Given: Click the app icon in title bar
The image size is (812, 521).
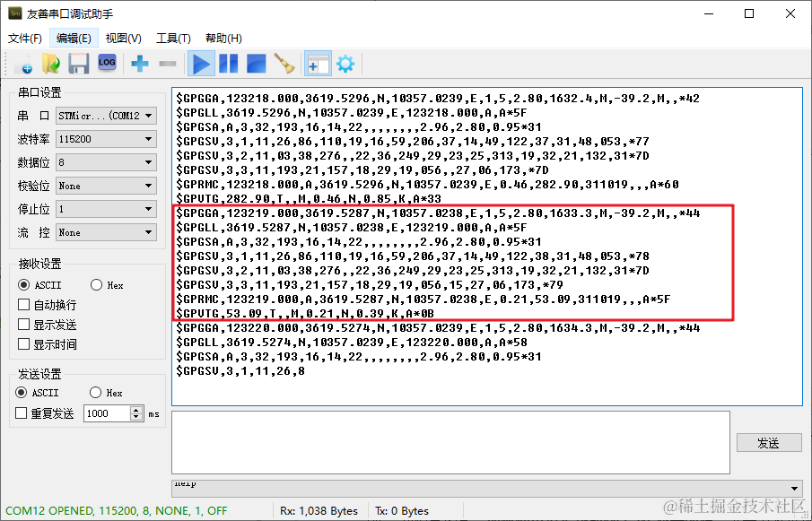Looking at the screenshot, I should pos(14,13).
